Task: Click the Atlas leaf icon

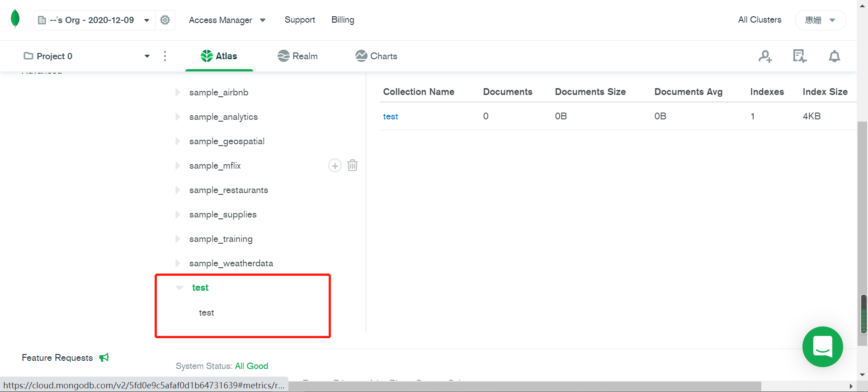Action: tap(207, 56)
